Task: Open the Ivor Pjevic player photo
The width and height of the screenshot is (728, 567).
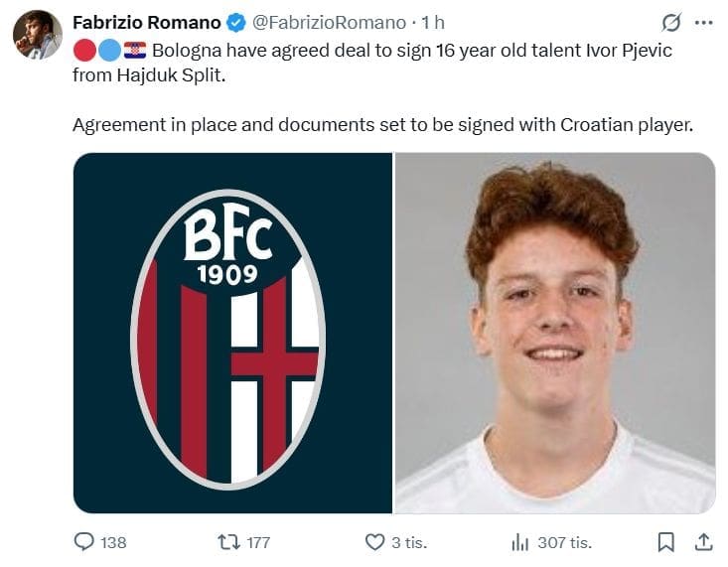Action: [555, 333]
